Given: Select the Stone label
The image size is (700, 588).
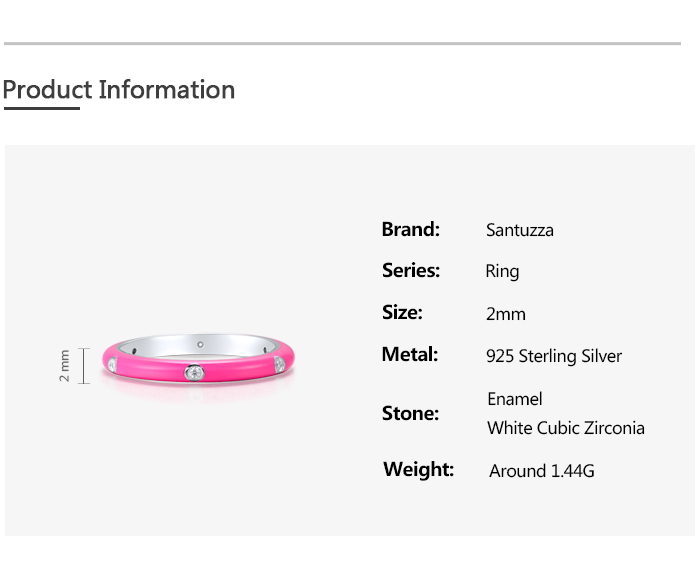Looking at the screenshot, I should click(x=410, y=413).
